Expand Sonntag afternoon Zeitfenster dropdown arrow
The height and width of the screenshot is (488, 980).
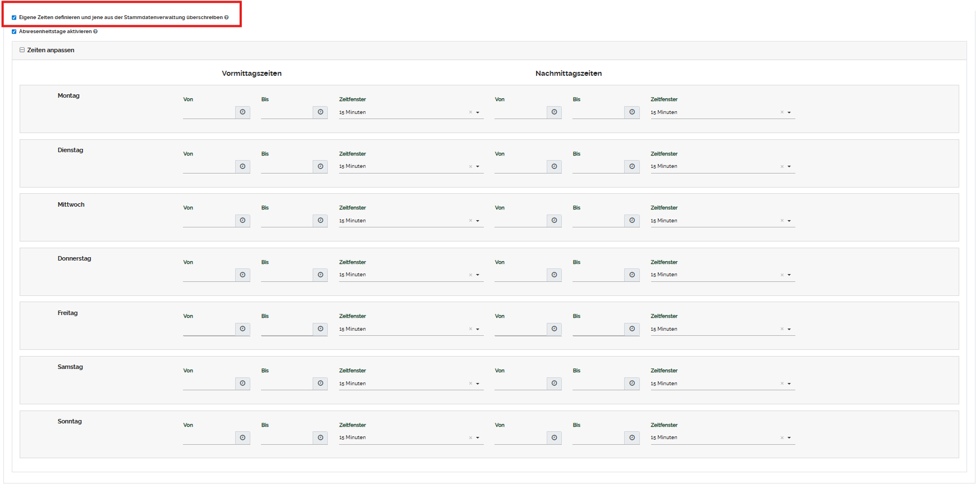[789, 438]
